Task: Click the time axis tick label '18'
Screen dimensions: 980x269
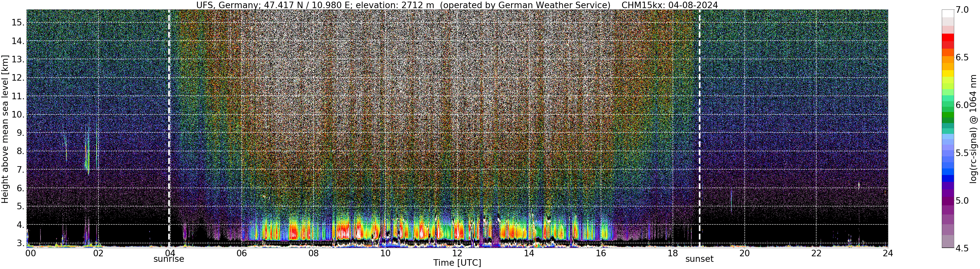Action: [672, 253]
